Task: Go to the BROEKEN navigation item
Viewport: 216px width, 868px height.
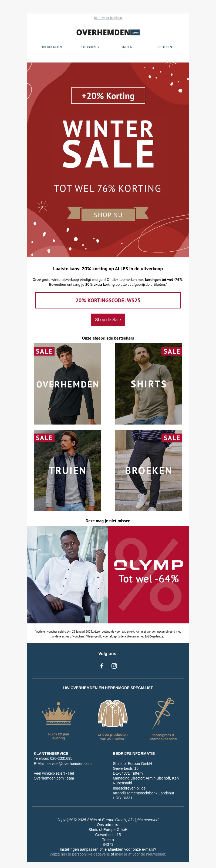Action: coord(164,47)
